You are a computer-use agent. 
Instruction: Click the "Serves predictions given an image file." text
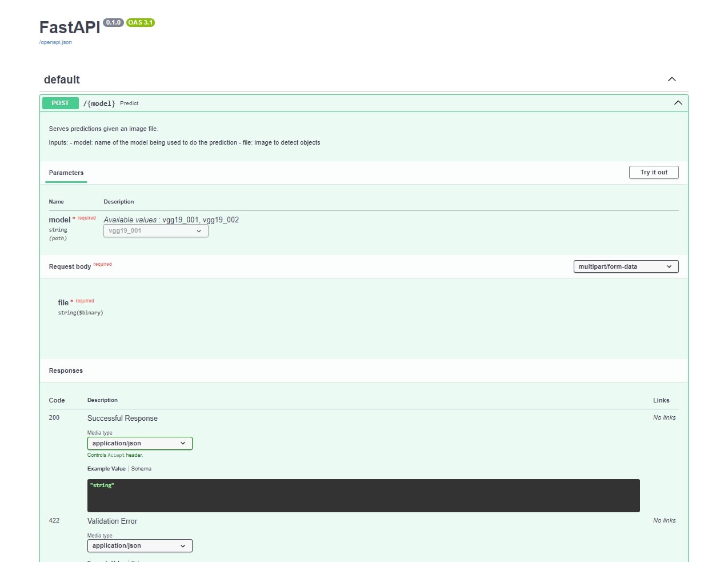pos(103,129)
